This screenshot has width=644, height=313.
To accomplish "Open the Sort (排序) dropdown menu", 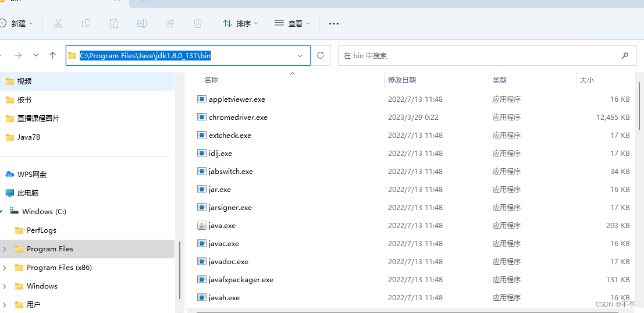I will pos(240,23).
